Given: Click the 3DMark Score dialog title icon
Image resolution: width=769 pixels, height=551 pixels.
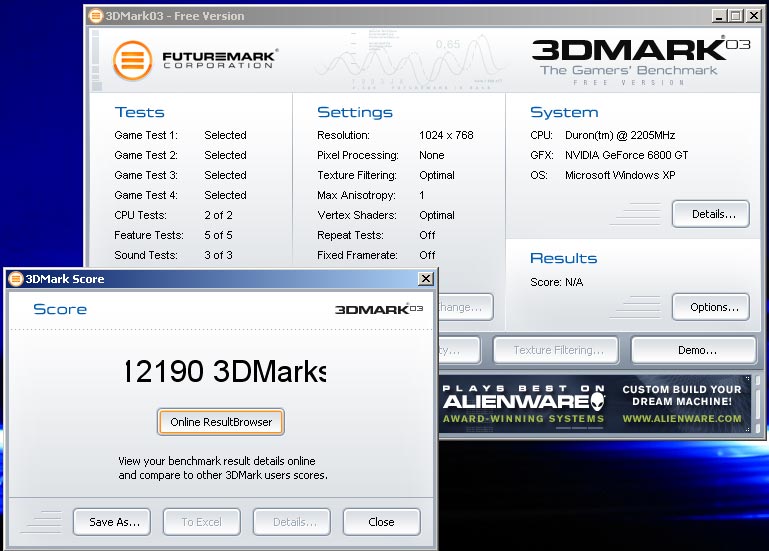Looking at the screenshot, I should coord(16,279).
